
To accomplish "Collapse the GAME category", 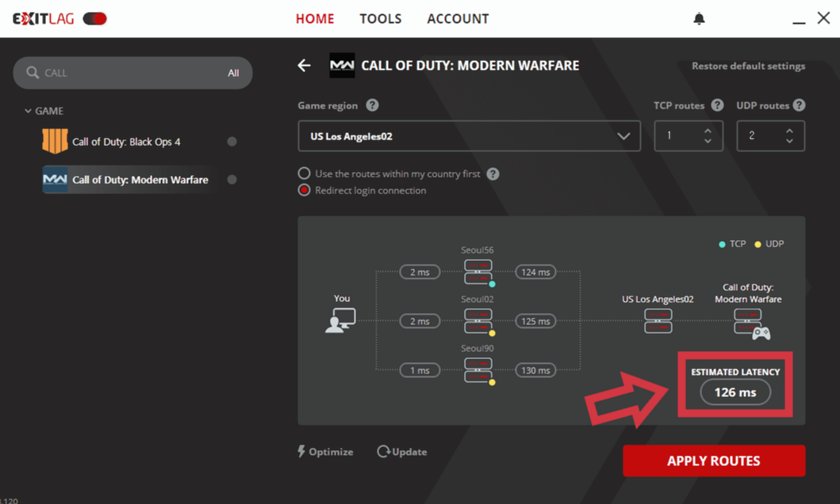I will [28, 111].
